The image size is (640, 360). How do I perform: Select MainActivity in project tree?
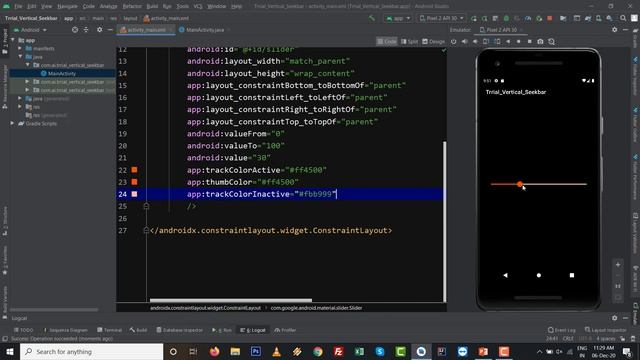click(62, 73)
